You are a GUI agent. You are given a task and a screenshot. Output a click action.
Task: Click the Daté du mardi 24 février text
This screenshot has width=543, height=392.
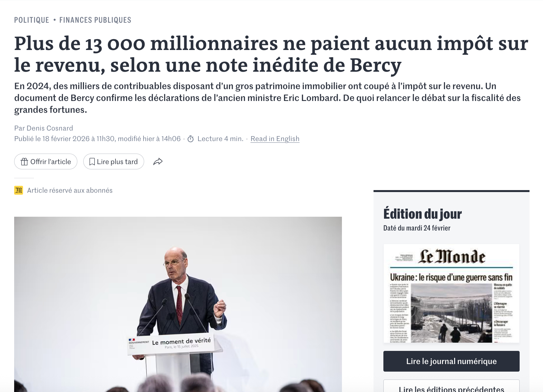[x=417, y=228]
